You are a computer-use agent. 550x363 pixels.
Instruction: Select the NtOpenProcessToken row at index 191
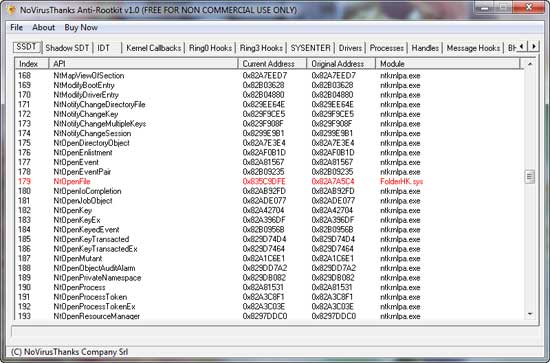pyautogui.click(x=269, y=297)
